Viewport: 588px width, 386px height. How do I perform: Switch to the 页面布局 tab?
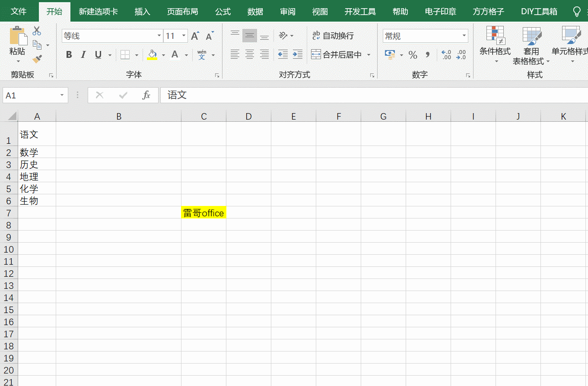(182, 12)
